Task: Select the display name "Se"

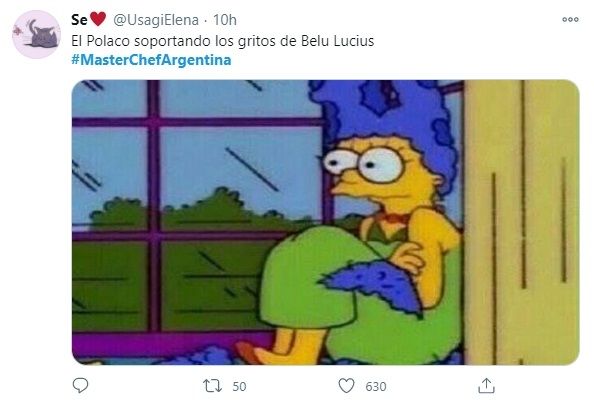Action: [79, 20]
